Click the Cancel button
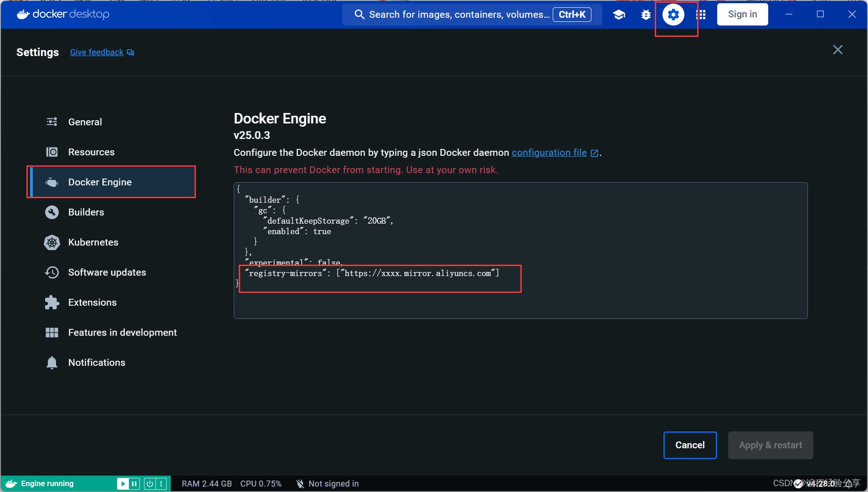The width and height of the screenshot is (868, 492). click(x=690, y=445)
